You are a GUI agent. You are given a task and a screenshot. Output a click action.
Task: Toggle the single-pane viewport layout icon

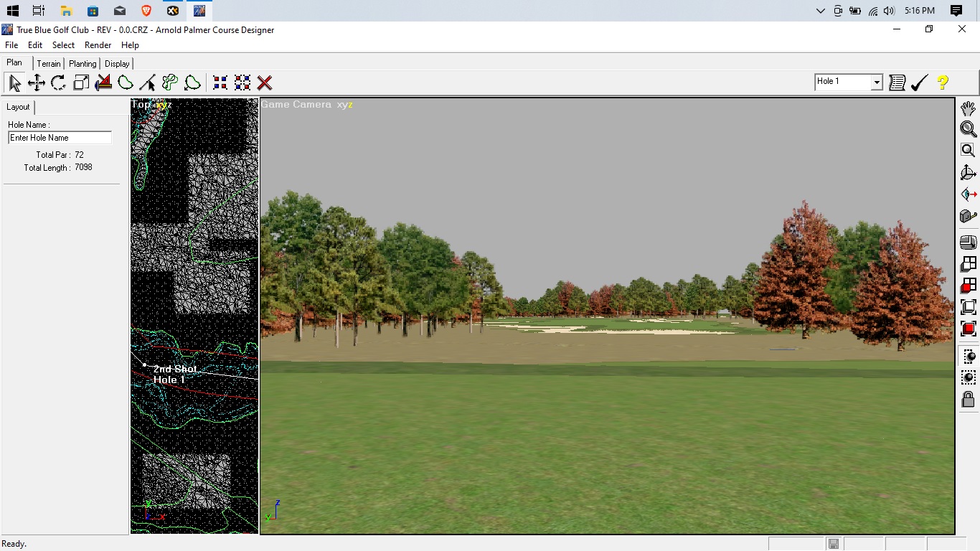968,307
